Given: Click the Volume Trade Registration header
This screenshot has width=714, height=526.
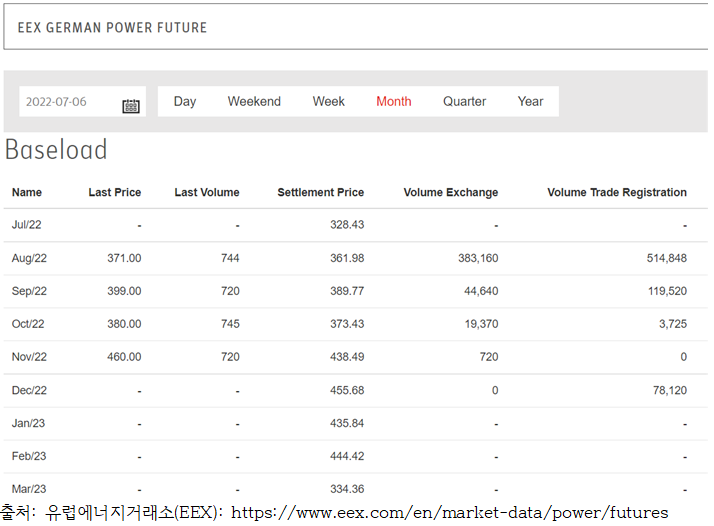Looking at the screenshot, I should tap(616, 192).
